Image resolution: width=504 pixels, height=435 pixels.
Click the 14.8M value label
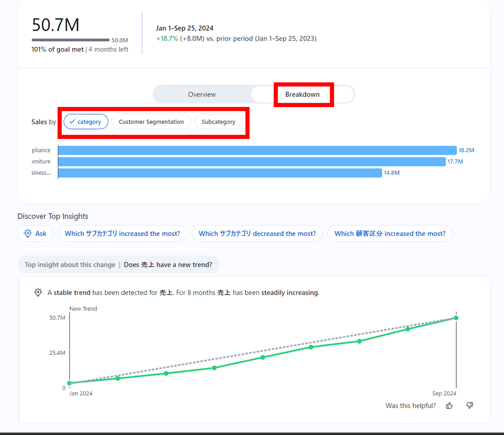[x=392, y=173]
